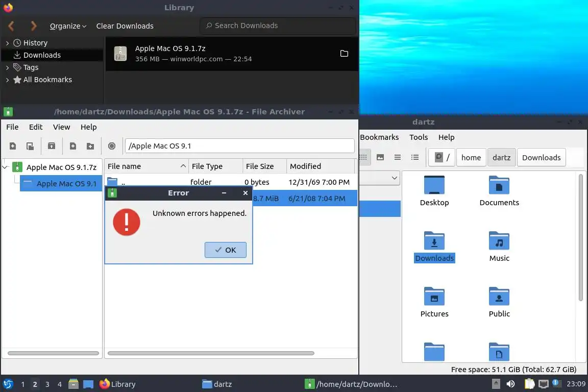Open the Desktop folder icon
The image size is (588, 392).
(x=434, y=185)
